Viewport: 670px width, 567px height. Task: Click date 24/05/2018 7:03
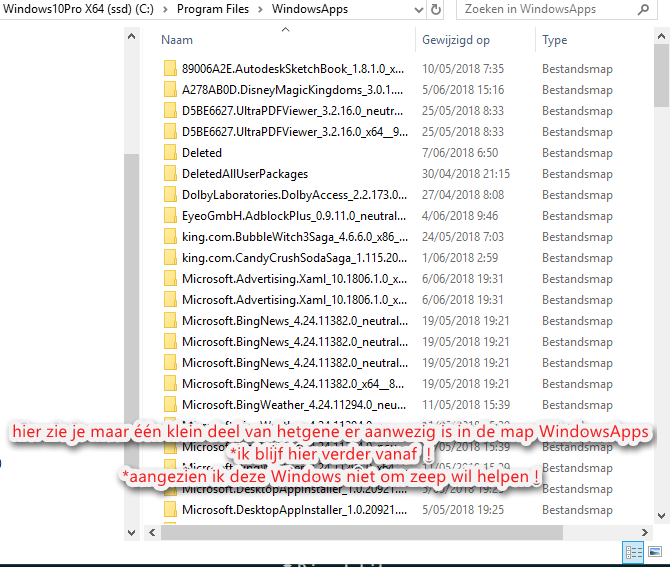463,237
